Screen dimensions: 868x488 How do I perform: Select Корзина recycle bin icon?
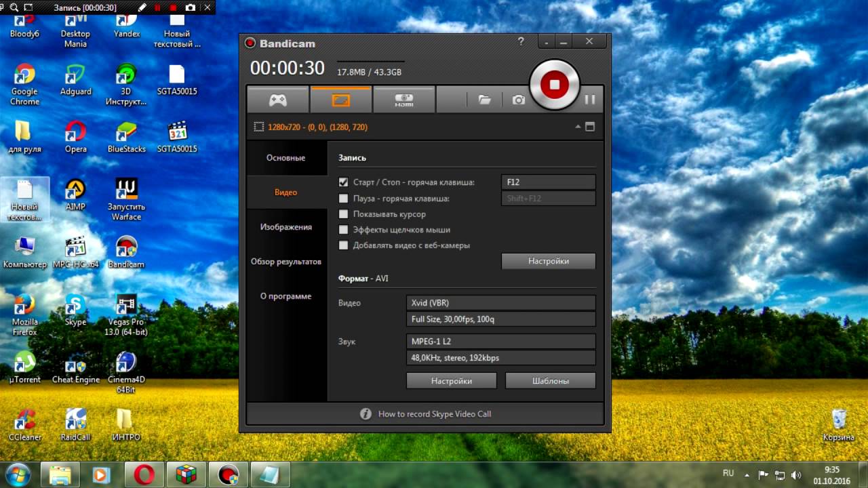pos(838,425)
